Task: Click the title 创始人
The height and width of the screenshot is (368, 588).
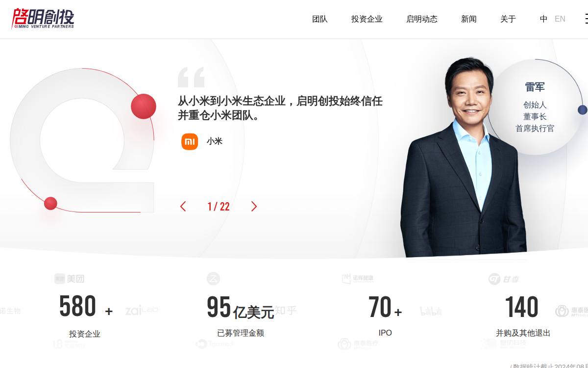Action: 535,105
